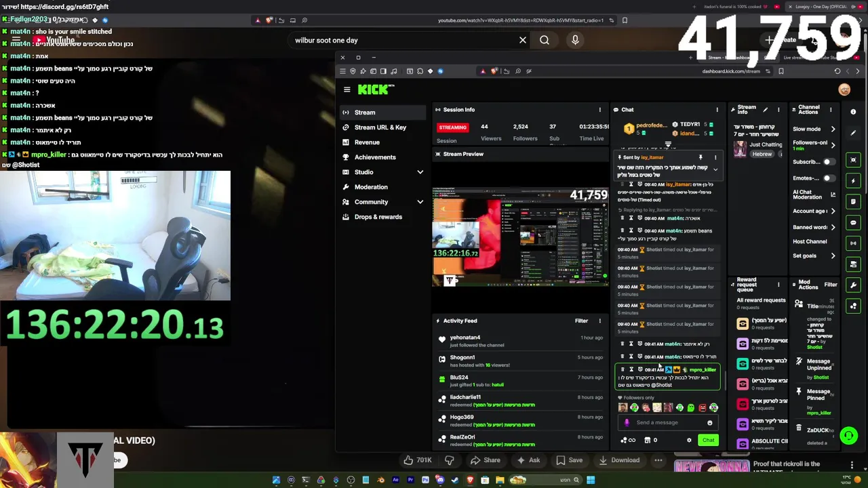This screenshot has width=868, height=488.
Task: Click shop icon showing 0 in chat
Action: 650,441
